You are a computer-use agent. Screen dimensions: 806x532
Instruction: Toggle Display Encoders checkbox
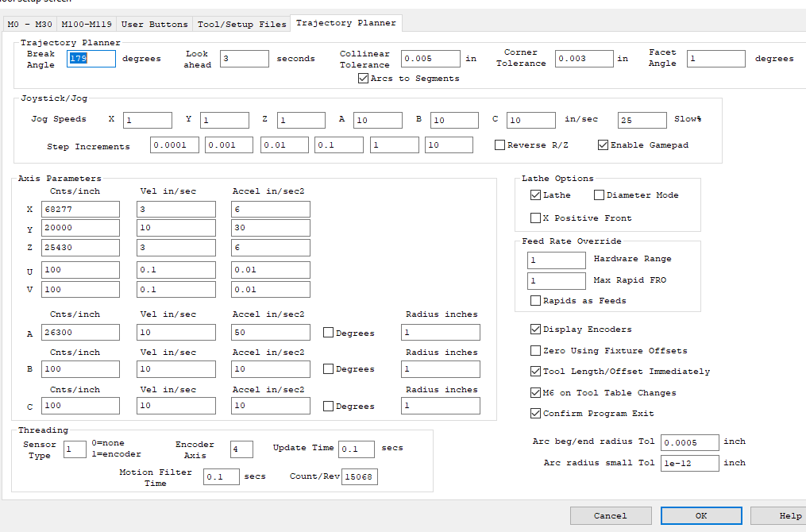pos(535,330)
